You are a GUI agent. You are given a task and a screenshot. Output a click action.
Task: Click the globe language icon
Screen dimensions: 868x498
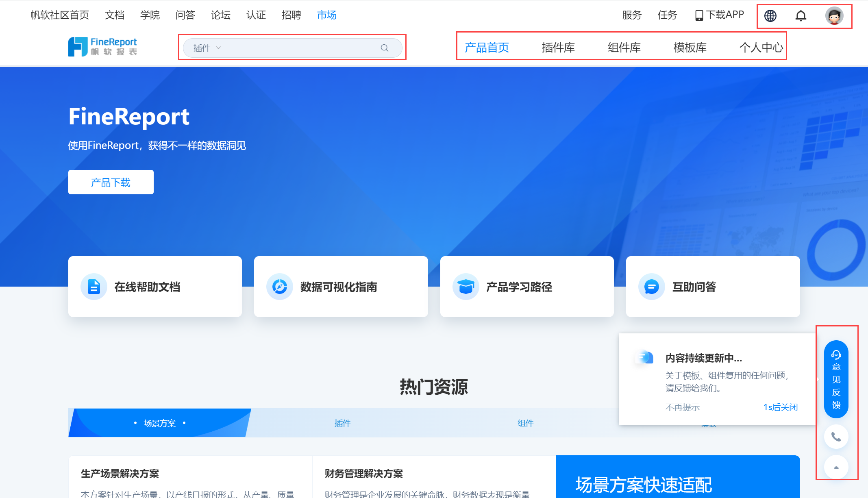coord(770,16)
